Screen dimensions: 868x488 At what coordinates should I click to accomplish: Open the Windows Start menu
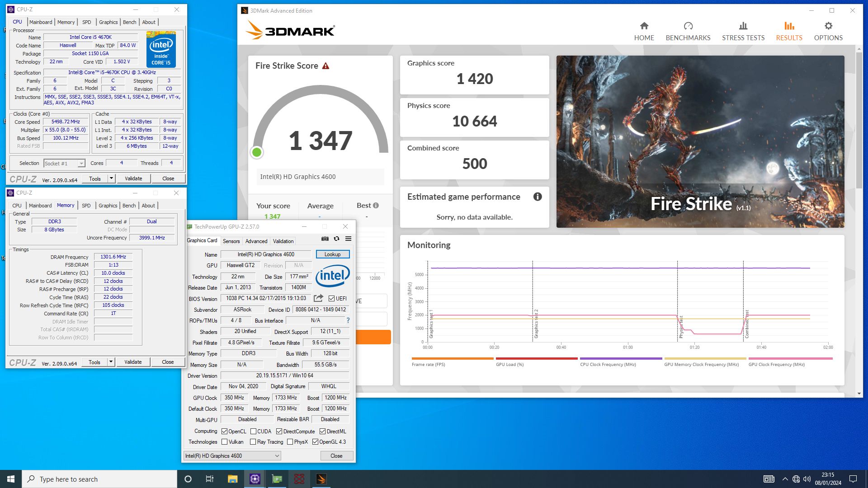coord(11,479)
